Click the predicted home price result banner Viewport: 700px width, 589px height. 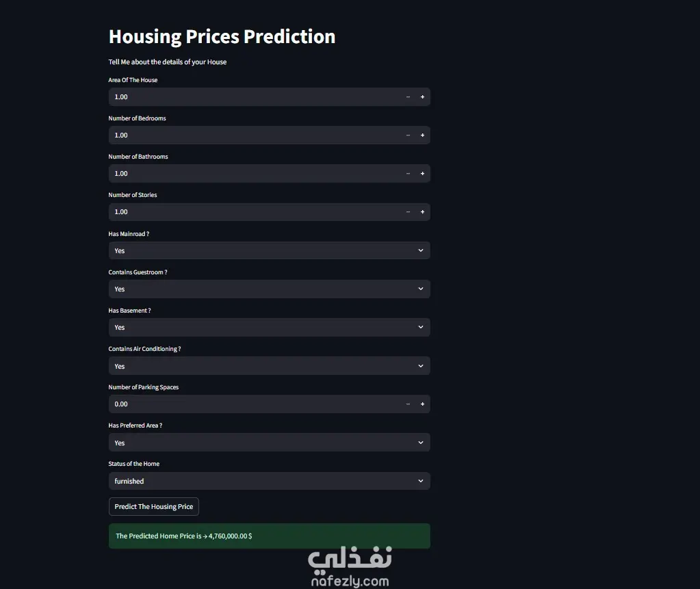click(x=269, y=536)
